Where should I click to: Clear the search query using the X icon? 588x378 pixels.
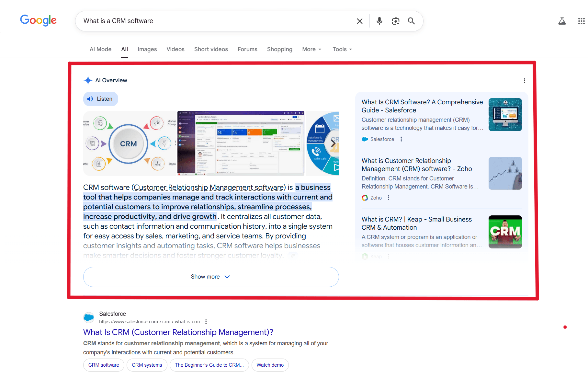pos(359,21)
